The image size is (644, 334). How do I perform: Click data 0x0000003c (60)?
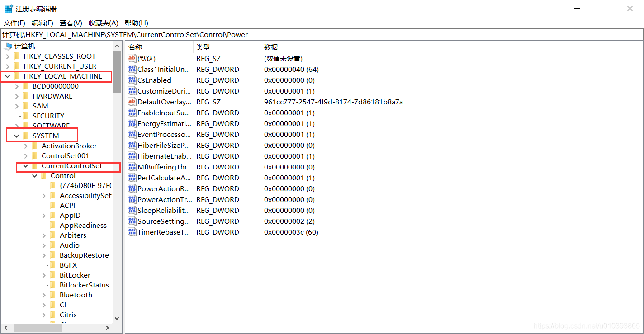coord(291,232)
